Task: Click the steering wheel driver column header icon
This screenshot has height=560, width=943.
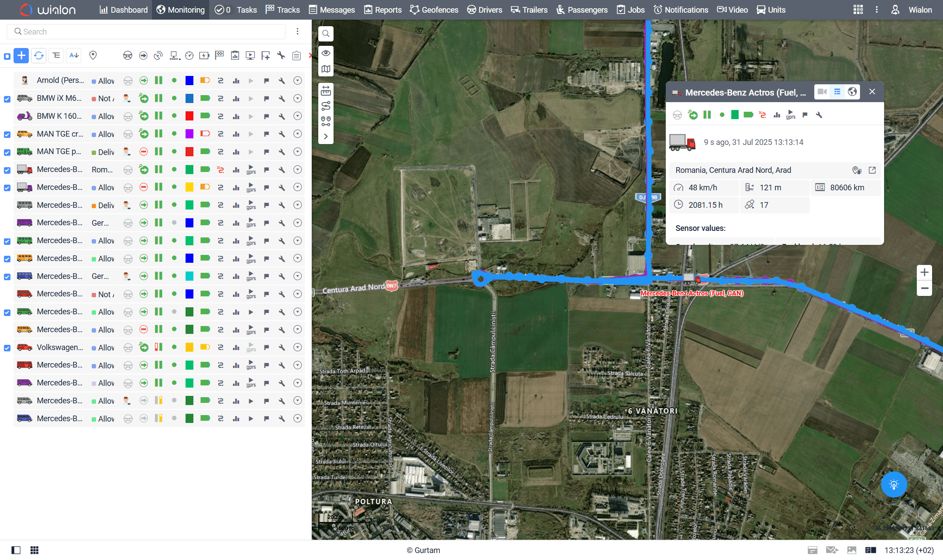Action: coord(127,55)
